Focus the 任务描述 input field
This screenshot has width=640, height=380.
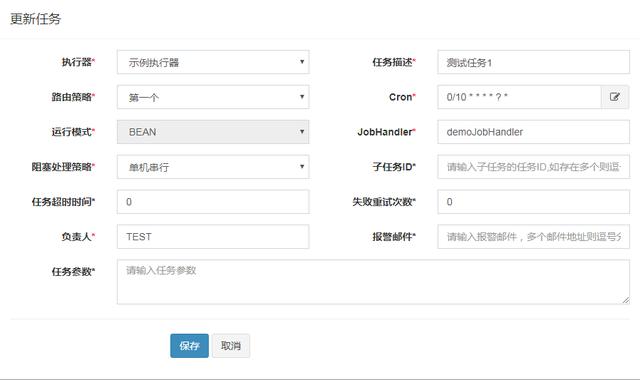point(533,62)
